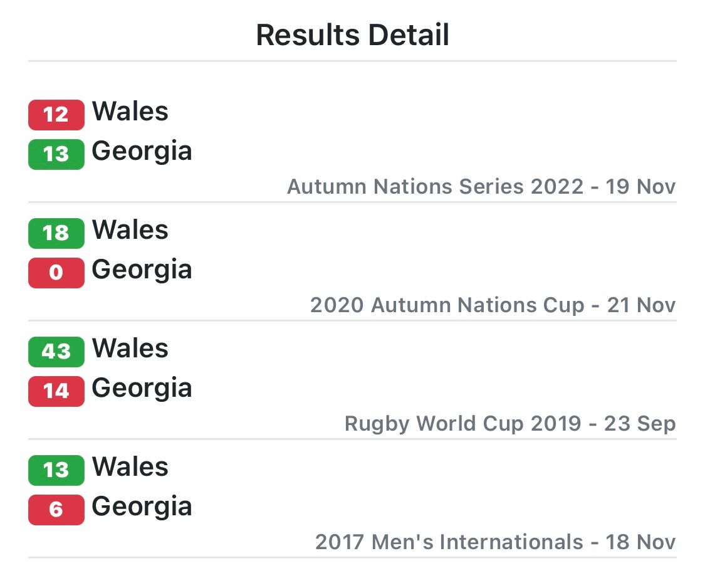Click the green 43 score badge for Wales
Screen dimensions: 705x588
(56, 352)
